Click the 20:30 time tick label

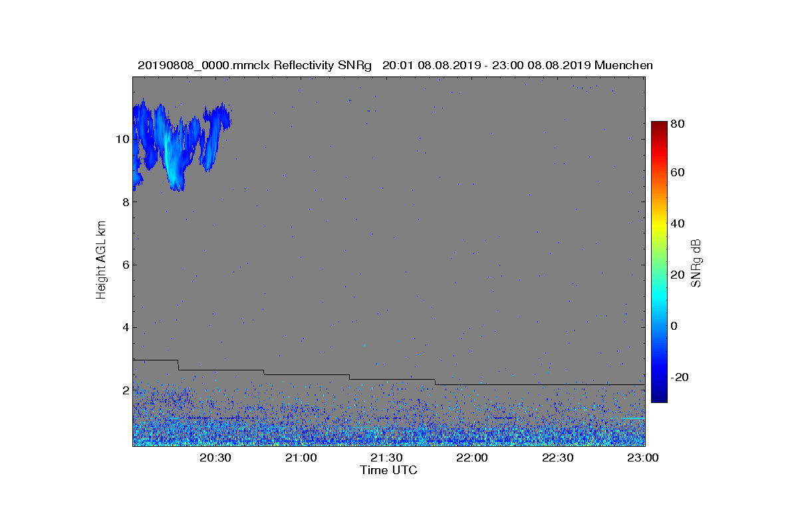(215, 458)
